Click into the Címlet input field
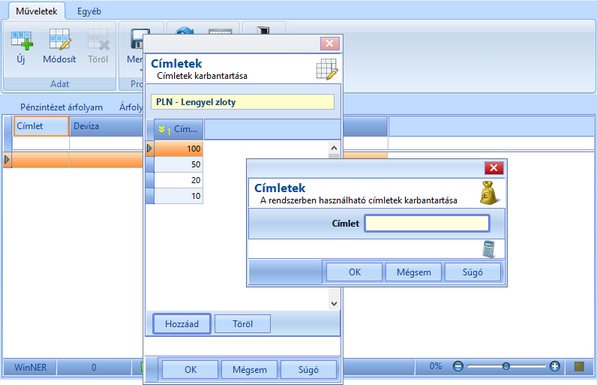The height and width of the screenshot is (385, 597). (x=427, y=223)
